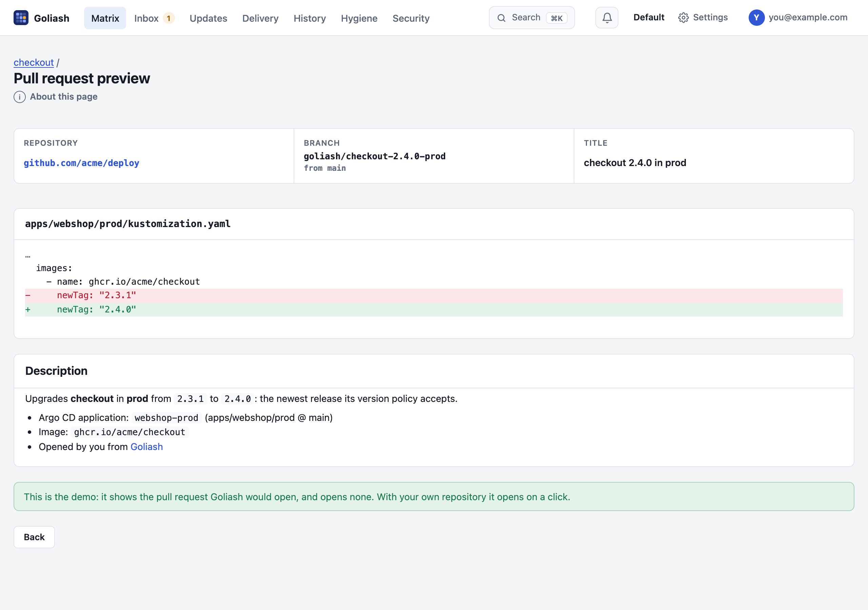The image size is (868, 610).
Task: Click the title text checkout 2.4.0 in prod
Action: point(635,163)
